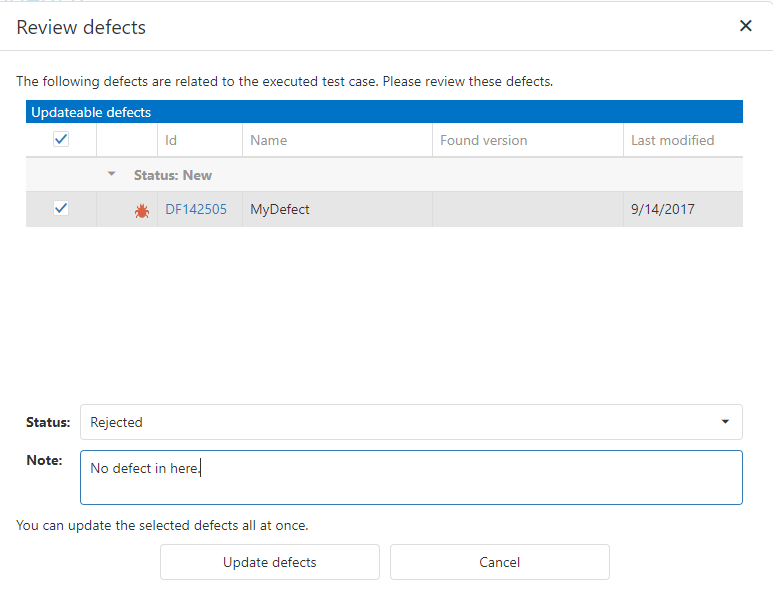Sort by the Id column header
The height and width of the screenshot is (597, 773).
point(171,141)
